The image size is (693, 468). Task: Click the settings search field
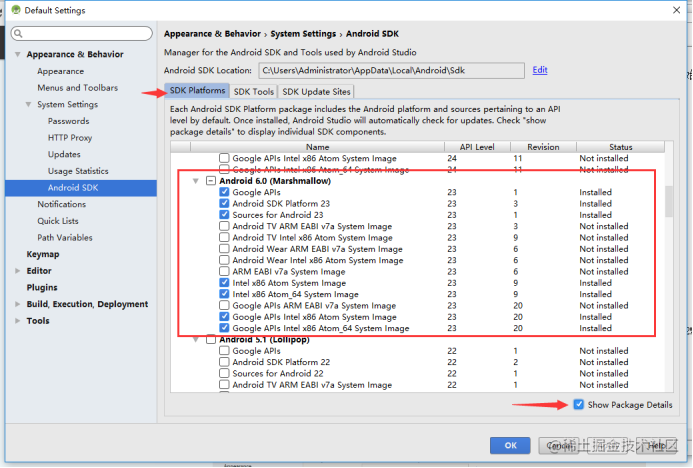click(x=82, y=33)
